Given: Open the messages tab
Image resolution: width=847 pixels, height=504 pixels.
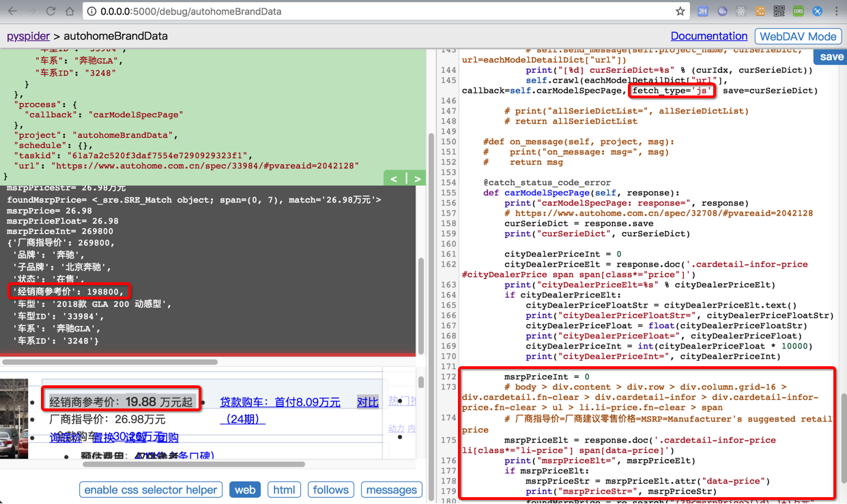Looking at the screenshot, I should tap(391, 490).
